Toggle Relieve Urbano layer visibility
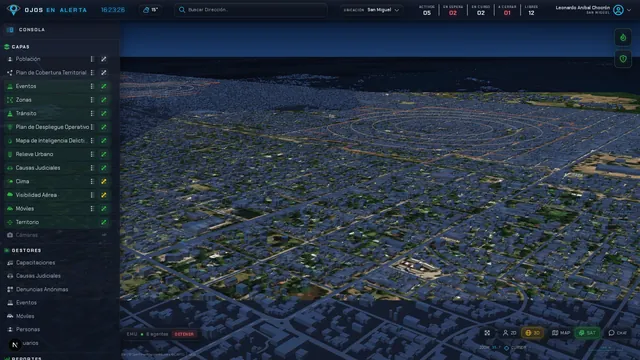640x360 pixels. (x=104, y=154)
